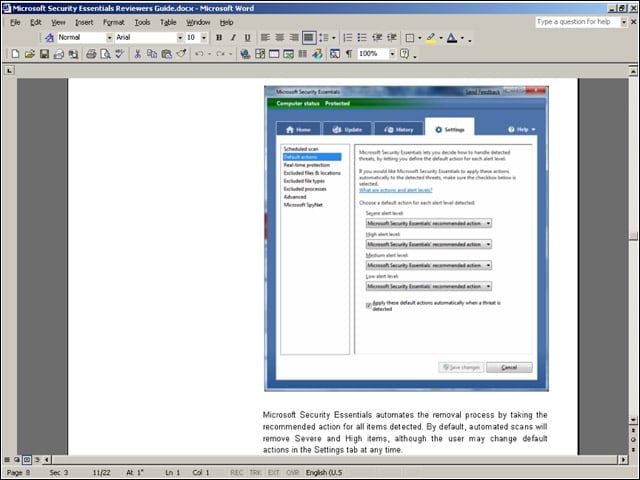
Task: Cut selection with the scissors icon
Action: coord(138,54)
